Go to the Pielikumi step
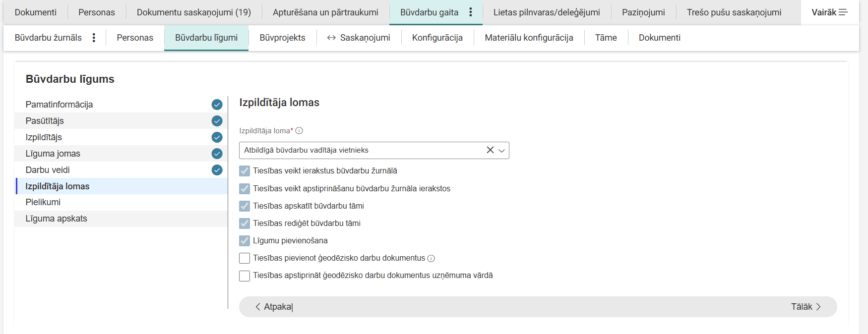Image resolution: width=868 pixels, height=334 pixels. [122, 202]
